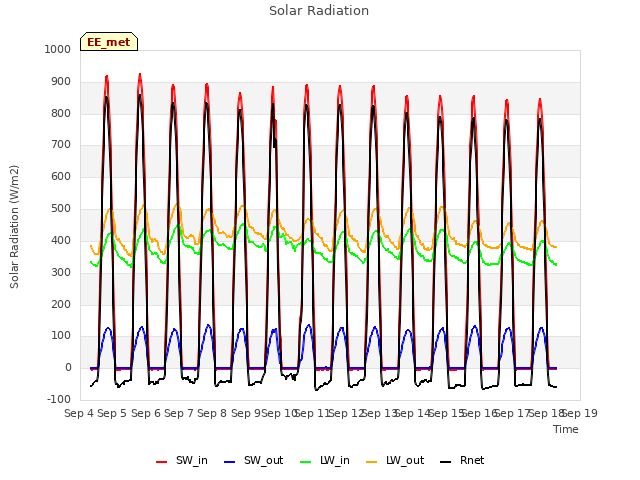This screenshot has width=640, height=480.
Task: Click the Sep 8 x-axis label
Action: click(x=212, y=413)
